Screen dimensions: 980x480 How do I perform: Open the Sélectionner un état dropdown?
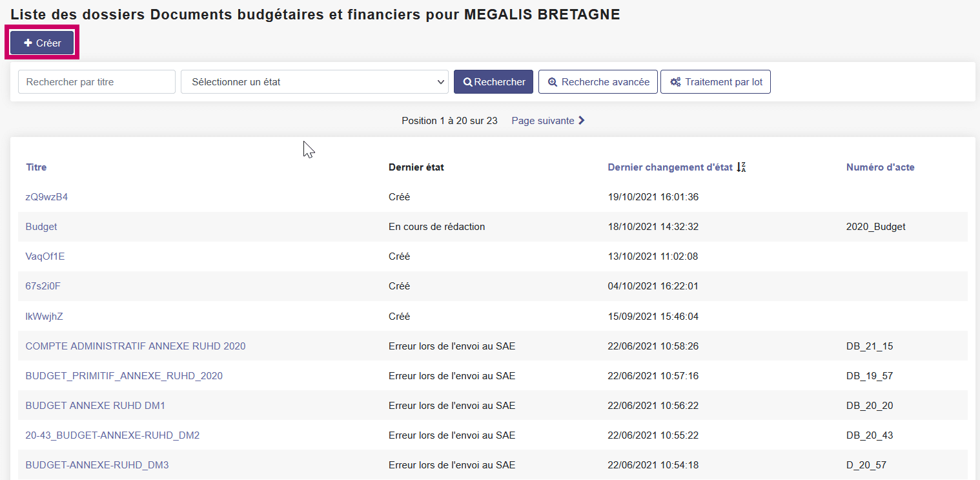point(315,82)
